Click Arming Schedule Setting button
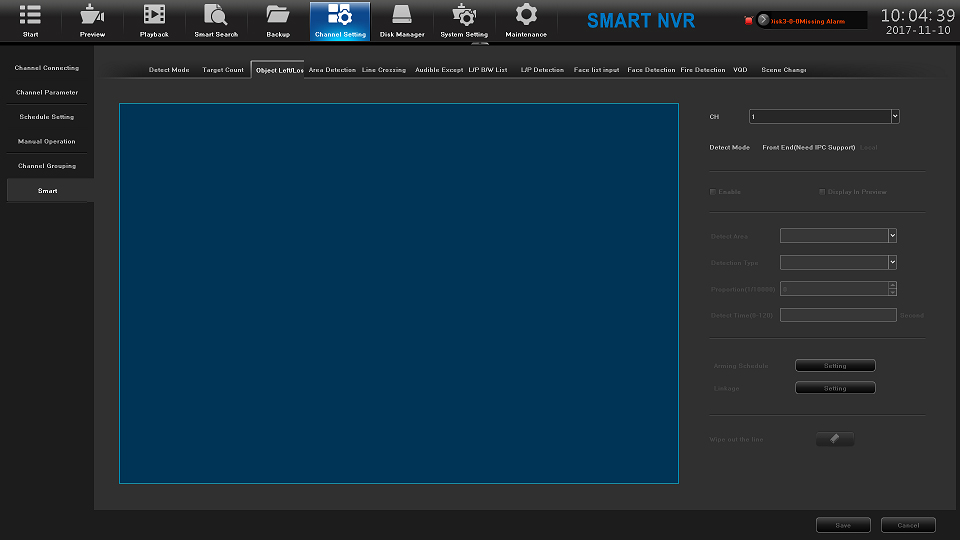The width and height of the screenshot is (960, 540). [835, 366]
